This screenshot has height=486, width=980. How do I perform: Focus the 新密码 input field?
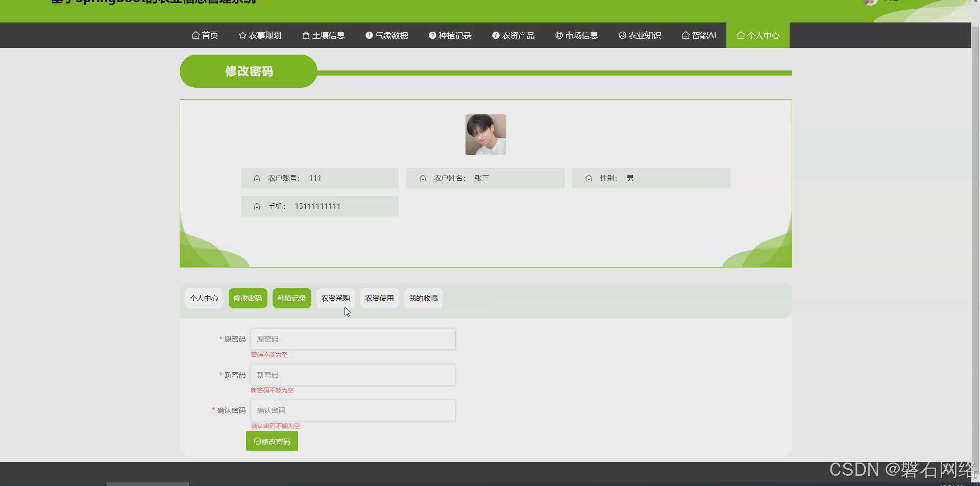click(x=353, y=375)
